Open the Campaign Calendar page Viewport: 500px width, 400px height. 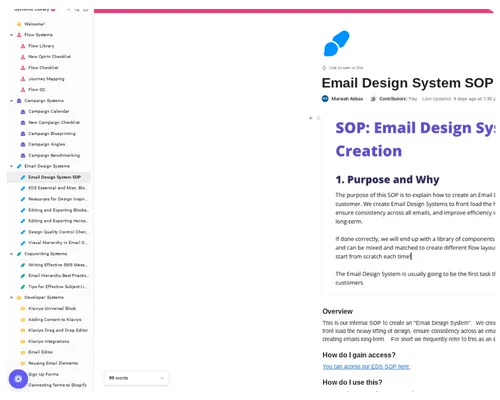click(49, 111)
